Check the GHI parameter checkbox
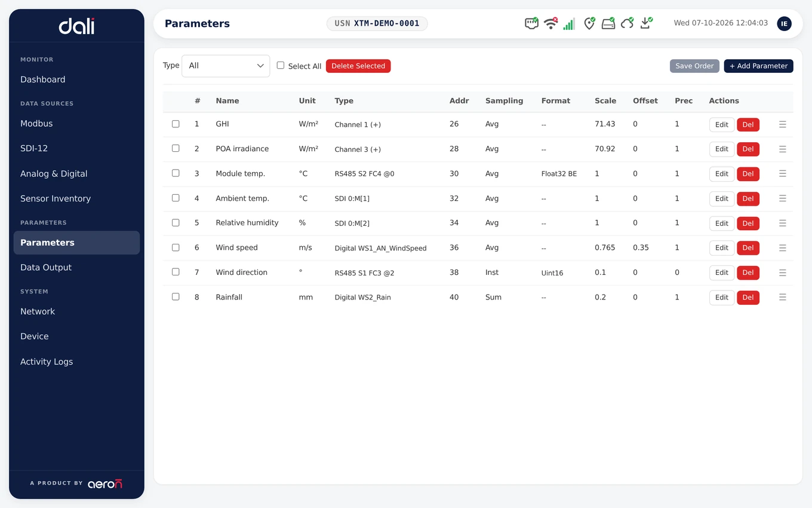Image resolution: width=812 pixels, height=508 pixels. click(x=176, y=124)
